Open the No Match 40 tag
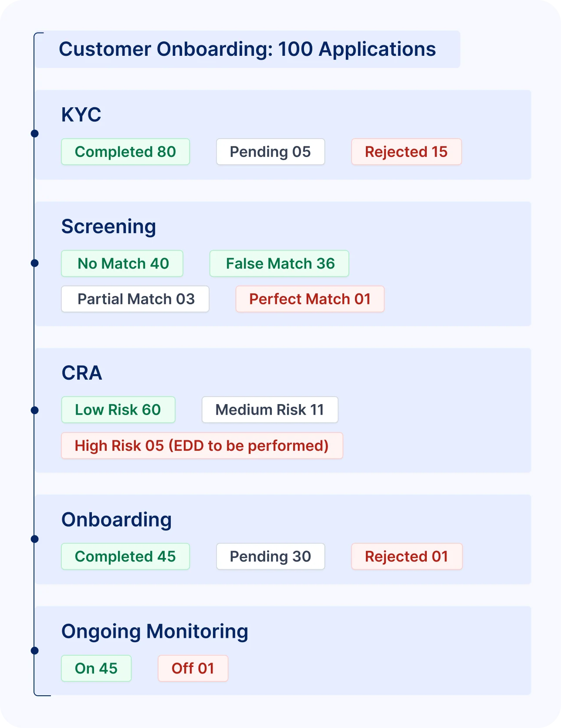Viewport: 561px width, 728px height. click(x=122, y=263)
